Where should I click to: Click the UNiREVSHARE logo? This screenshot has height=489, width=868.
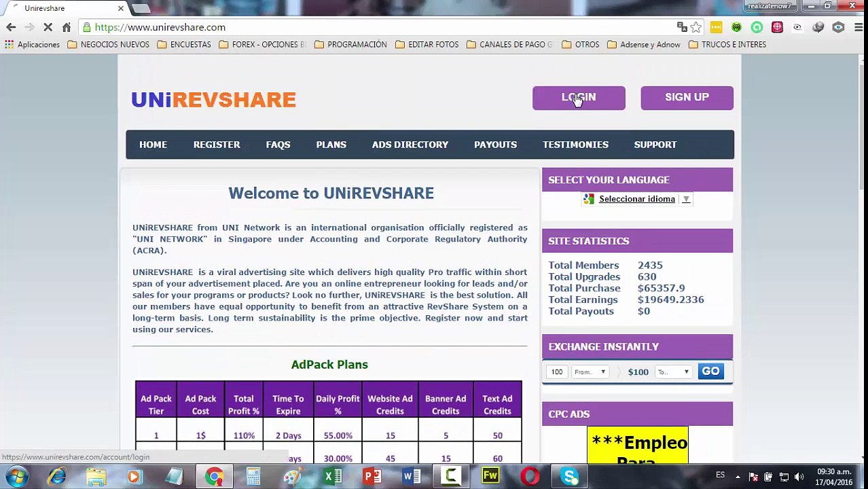point(213,100)
